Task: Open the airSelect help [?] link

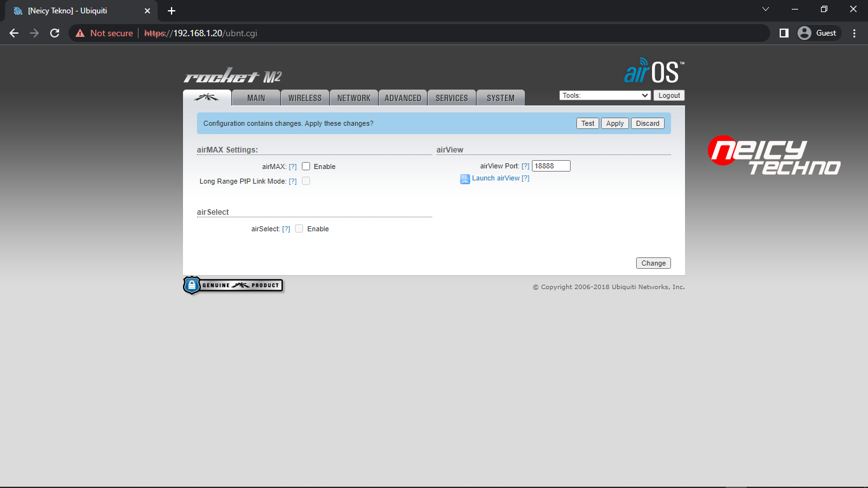Action: [287, 229]
